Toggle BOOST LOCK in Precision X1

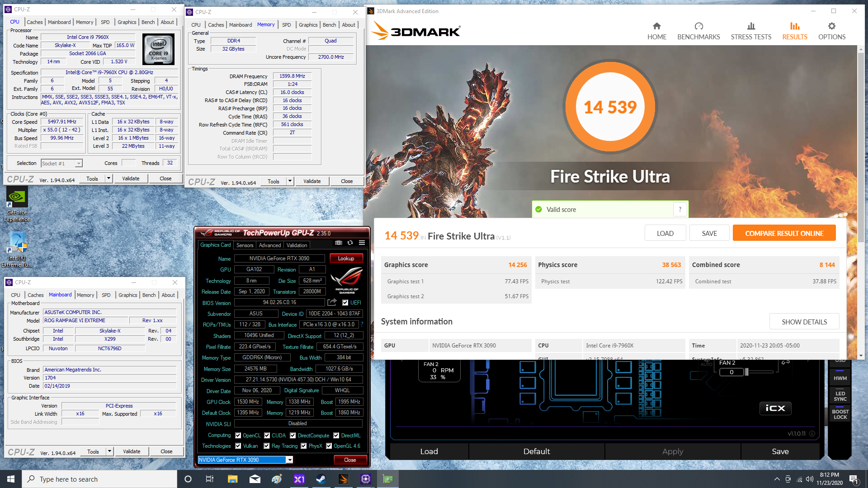tap(840, 414)
